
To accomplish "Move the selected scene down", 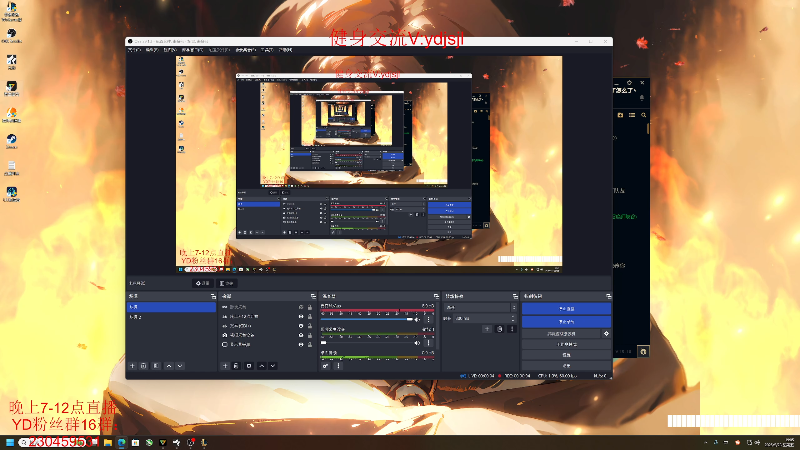I will pos(180,366).
